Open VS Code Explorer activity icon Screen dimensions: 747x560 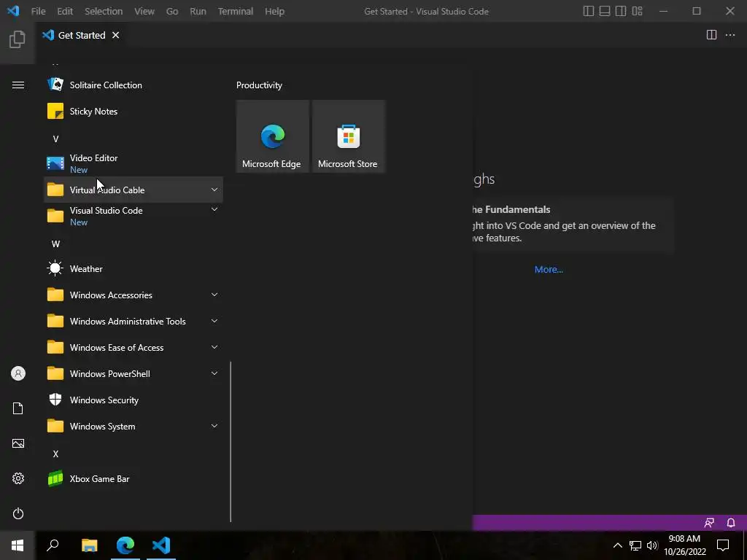[18, 39]
